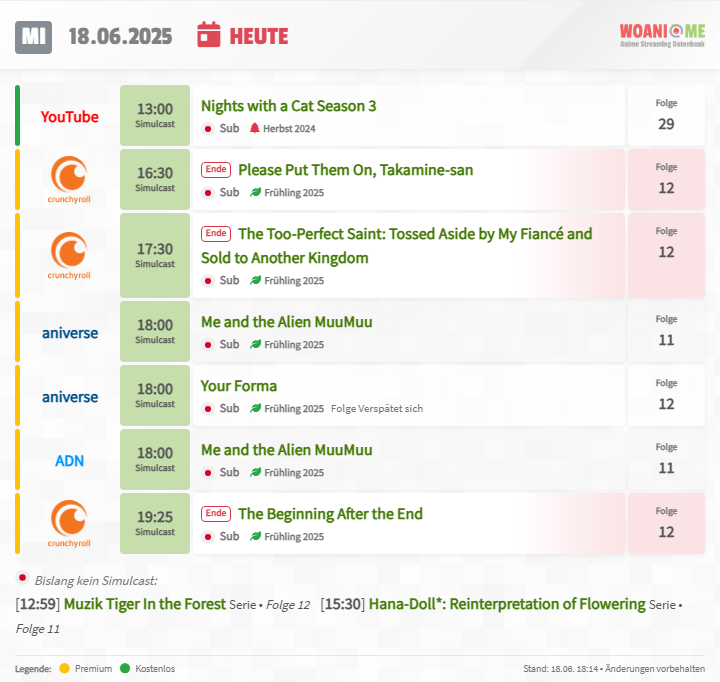
Task: Click Crunchyroll logo in the Beginning After the End row
Action: coord(69,524)
